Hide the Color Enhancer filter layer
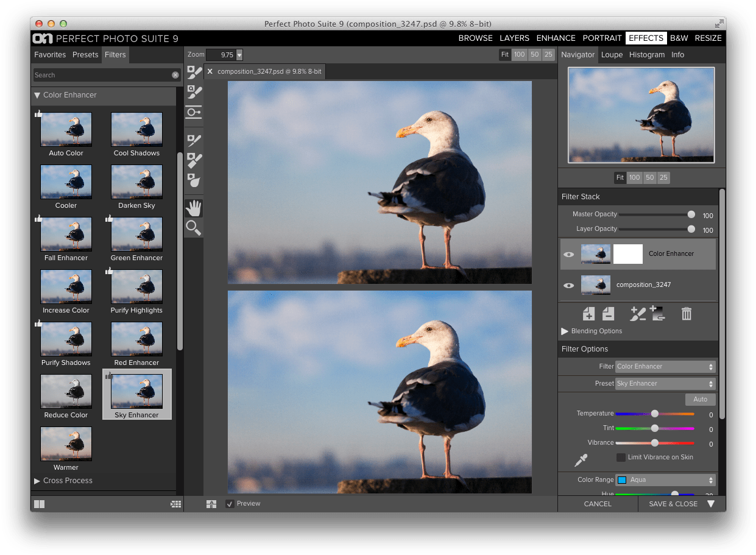 tap(568, 254)
